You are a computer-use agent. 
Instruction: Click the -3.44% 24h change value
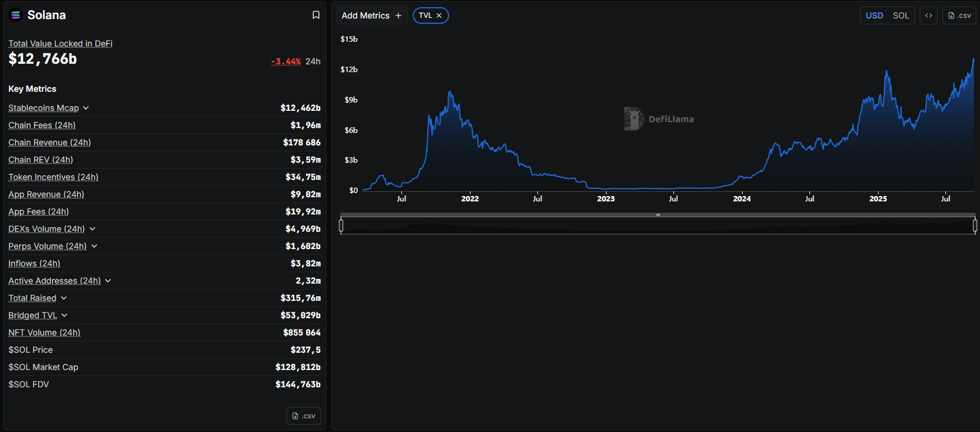coord(286,61)
